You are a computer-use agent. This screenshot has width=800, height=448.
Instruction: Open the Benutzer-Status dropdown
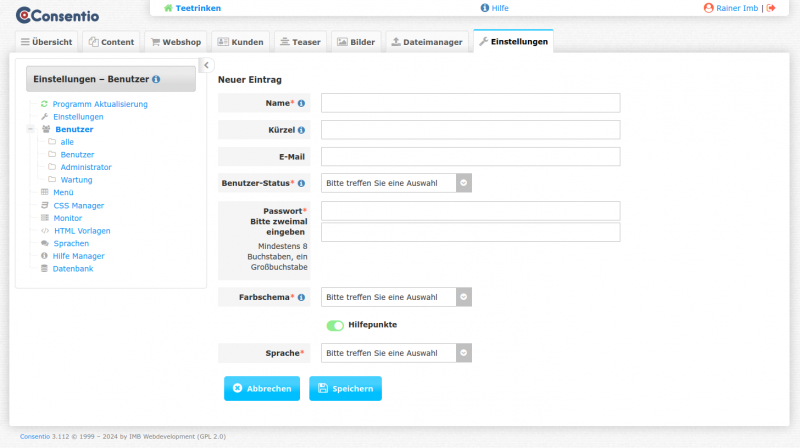395,183
